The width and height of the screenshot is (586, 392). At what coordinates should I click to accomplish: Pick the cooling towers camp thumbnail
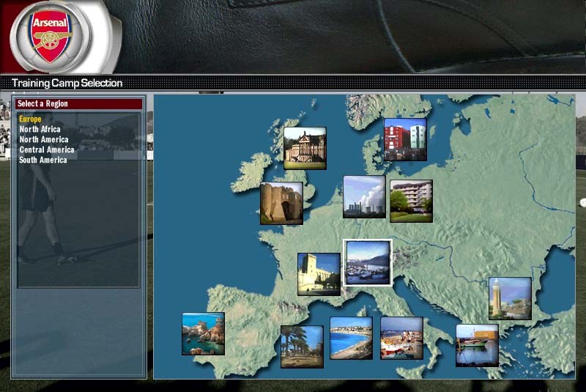tap(364, 197)
